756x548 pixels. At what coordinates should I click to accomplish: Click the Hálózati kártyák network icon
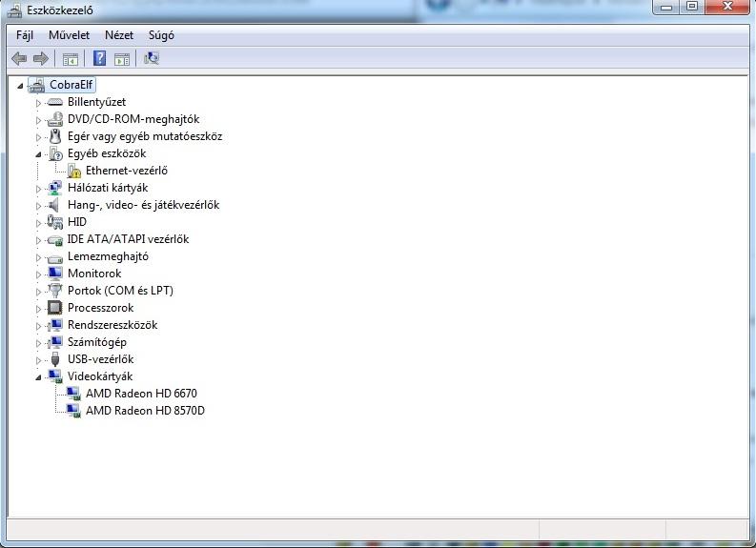point(55,188)
